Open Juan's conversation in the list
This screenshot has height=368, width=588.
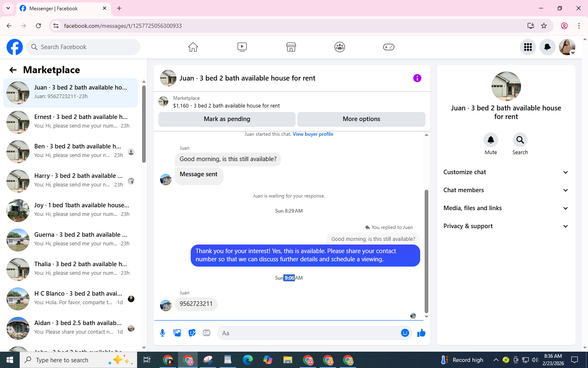pos(70,93)
